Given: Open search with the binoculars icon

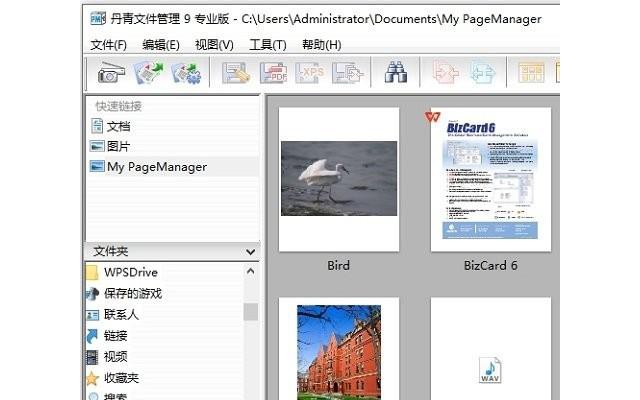Looking at the screenshot, I should click(396, 73).
